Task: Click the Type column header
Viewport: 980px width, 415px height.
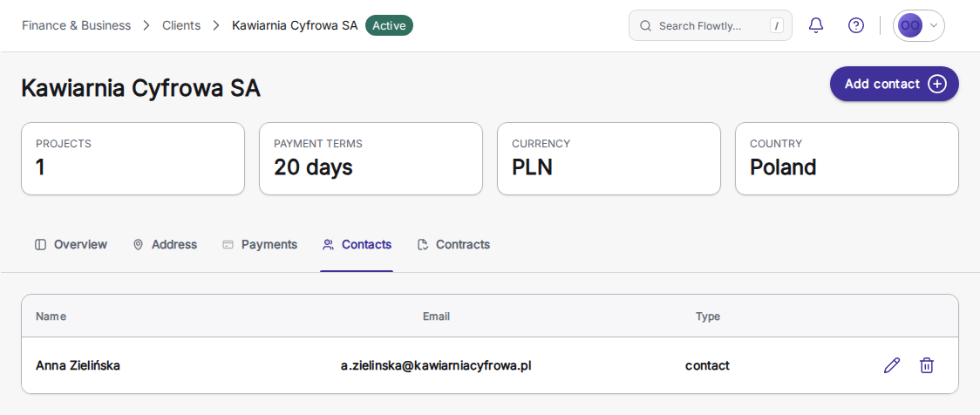Action: click(x=708, y=316)
